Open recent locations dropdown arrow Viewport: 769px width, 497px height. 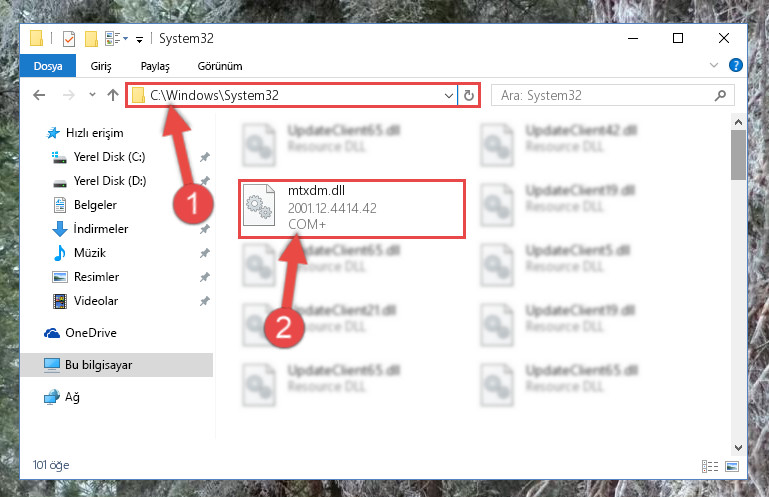pyautogui.click(x=92, y=95)
